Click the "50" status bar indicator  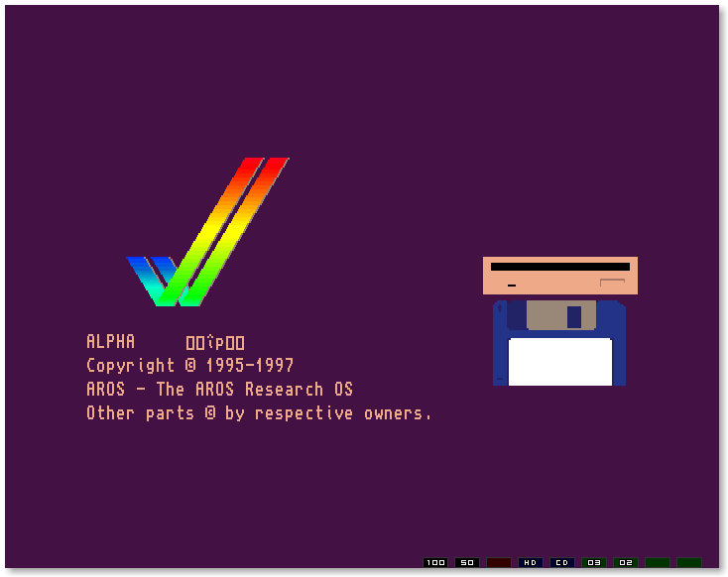coord(467,562)
